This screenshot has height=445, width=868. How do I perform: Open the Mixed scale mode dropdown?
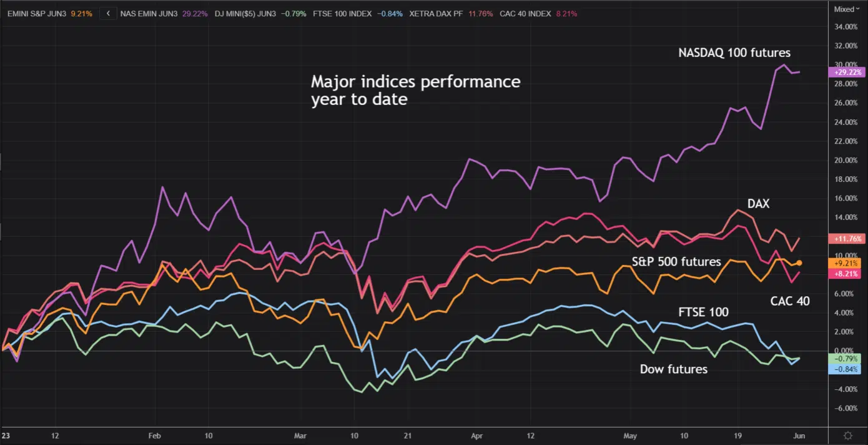click(x=847, y=9)
